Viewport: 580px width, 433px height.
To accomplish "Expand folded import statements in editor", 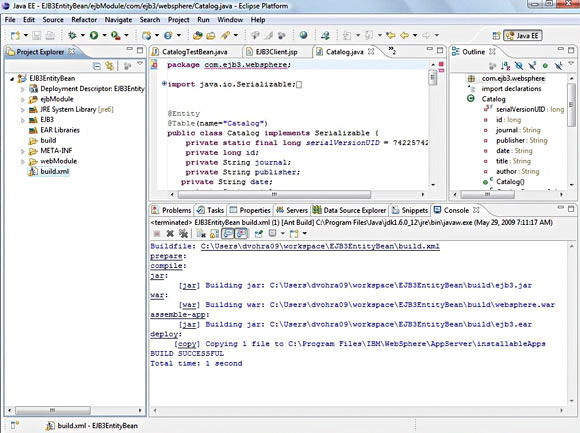I will (164, 84).
